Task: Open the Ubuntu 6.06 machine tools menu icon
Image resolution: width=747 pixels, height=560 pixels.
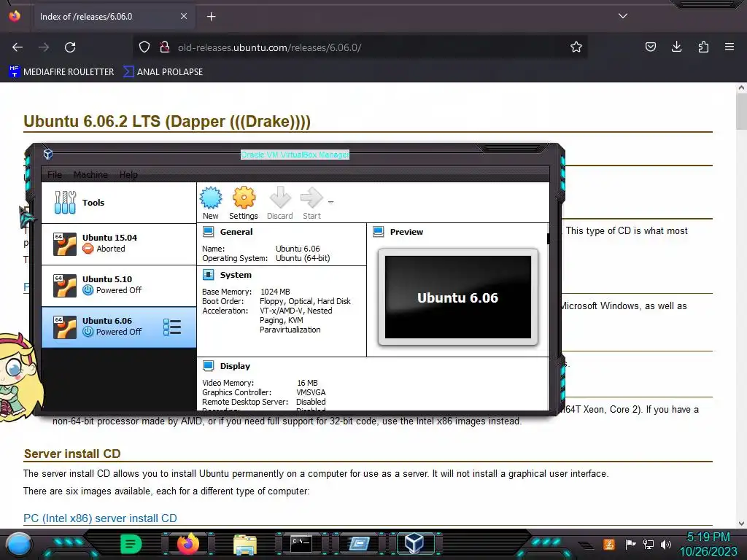Action: click(x=172, y=327)
